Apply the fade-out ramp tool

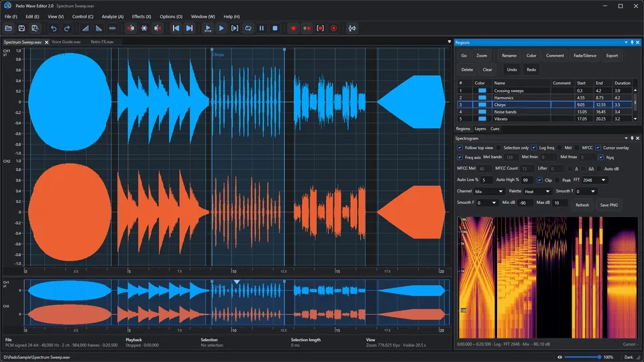99,28
